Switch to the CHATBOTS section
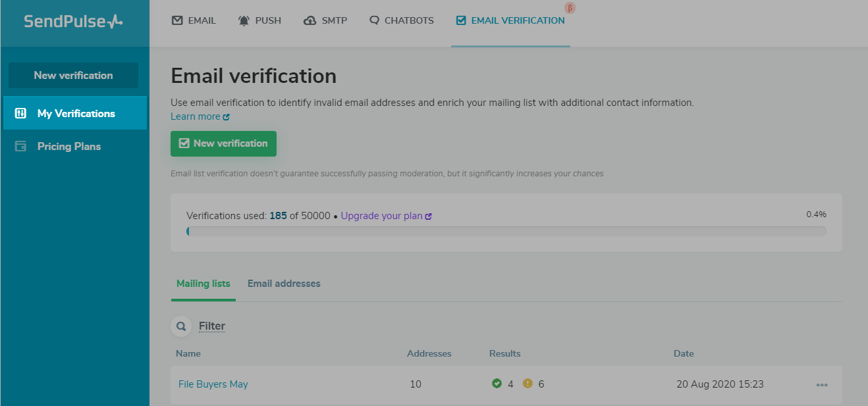The image size is (868, 406). click(x=401, y=20)
